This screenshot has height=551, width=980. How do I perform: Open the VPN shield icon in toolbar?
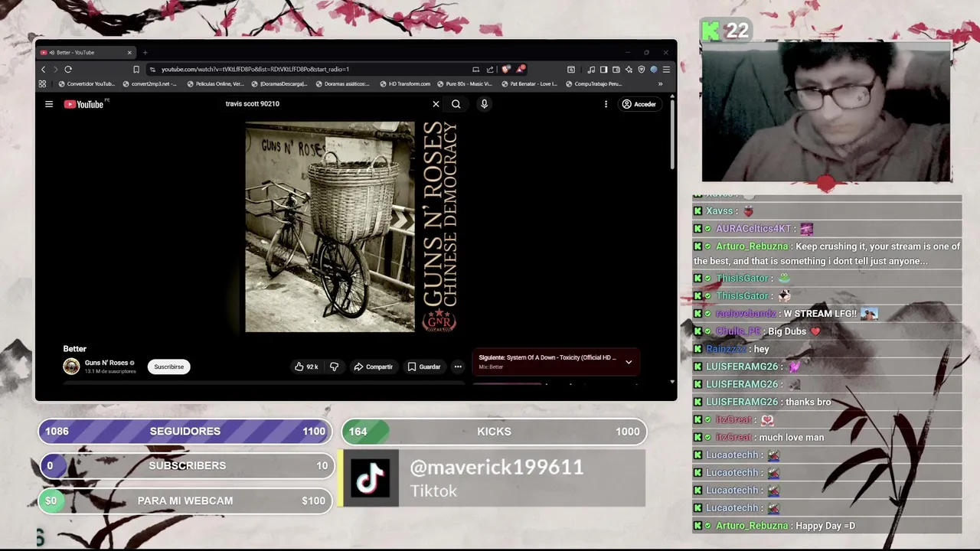pyautogui.click(x=641, y=70)
